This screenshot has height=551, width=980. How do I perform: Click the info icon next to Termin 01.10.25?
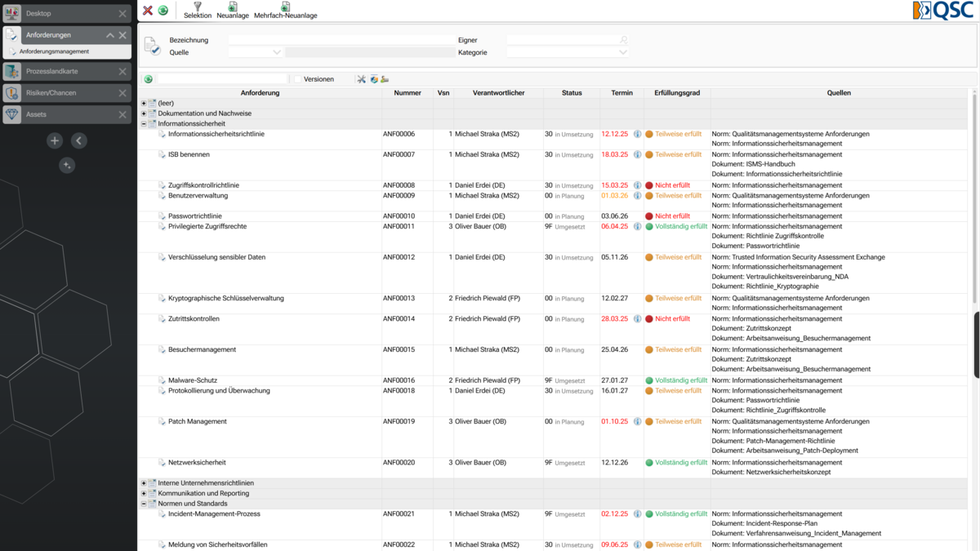tap(637, 422)
